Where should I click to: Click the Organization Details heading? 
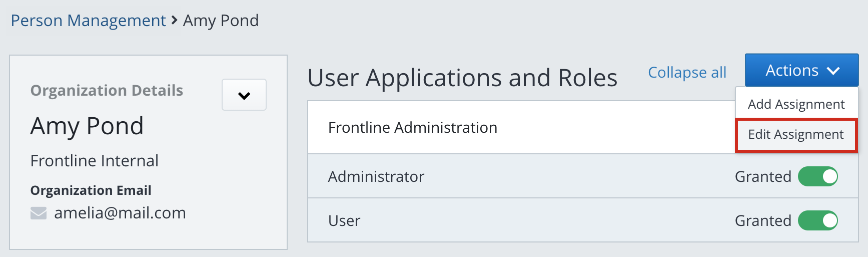coord(107,90)
